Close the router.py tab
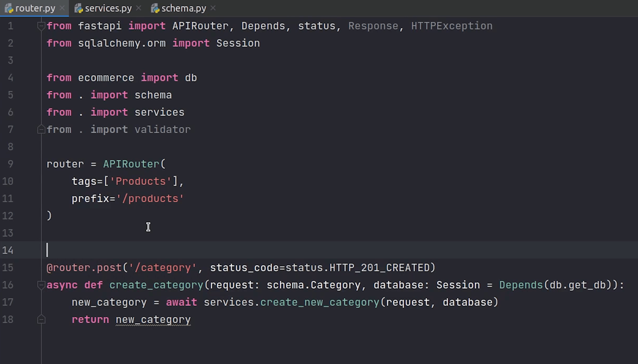Screen dimensions: 638x364 62,8
